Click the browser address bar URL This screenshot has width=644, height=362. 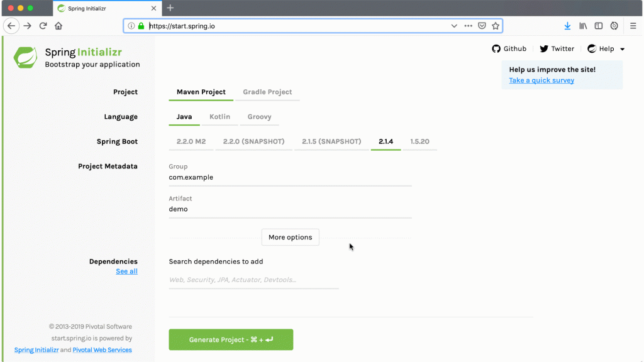182,26
